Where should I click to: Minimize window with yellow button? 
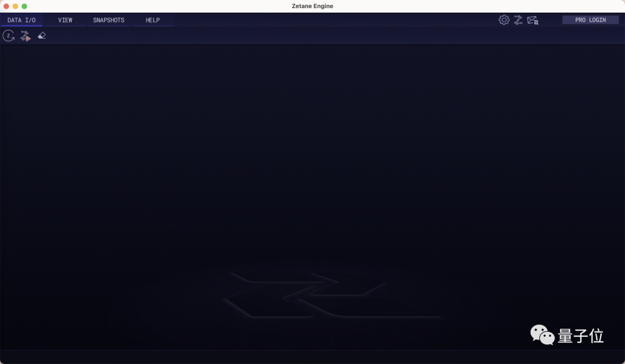15,6
